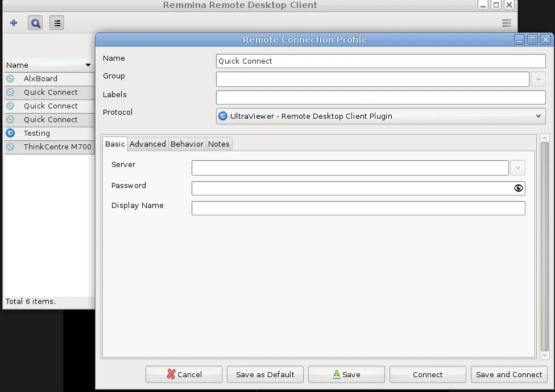Open the Protocol combo box
The image size is (555, 392).
click(x=381, y=116)
